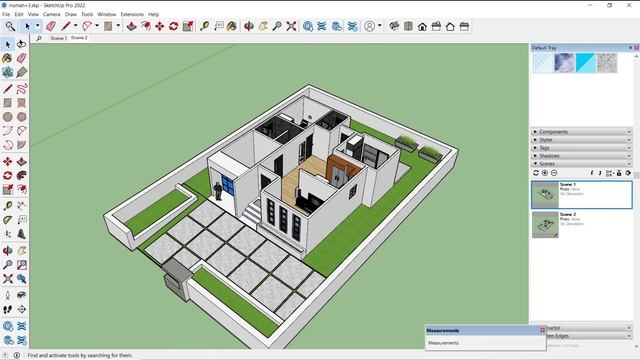Viewport: 640px width, 360px height.
Task: Activate the Walk footprints tool
Action: (7, 309)
